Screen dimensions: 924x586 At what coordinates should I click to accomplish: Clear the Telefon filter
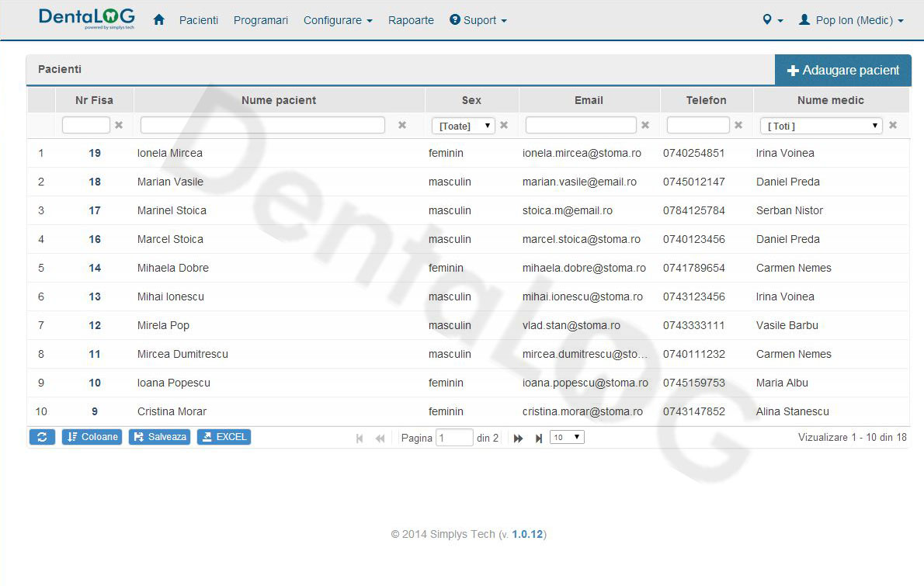(738, 126)
